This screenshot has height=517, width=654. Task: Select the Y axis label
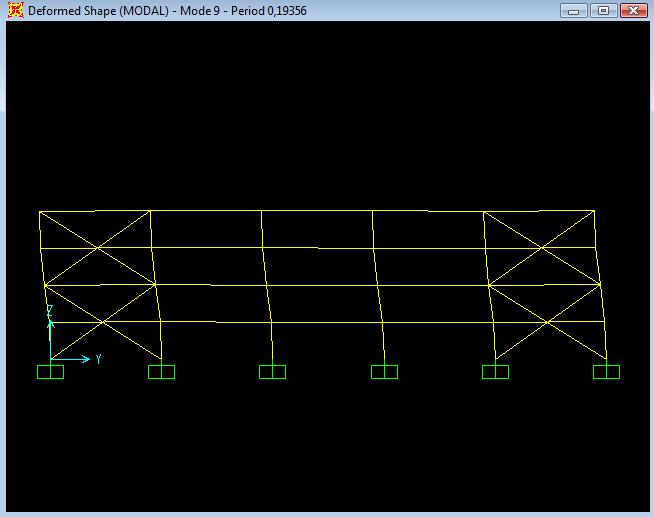click(98, 359)
